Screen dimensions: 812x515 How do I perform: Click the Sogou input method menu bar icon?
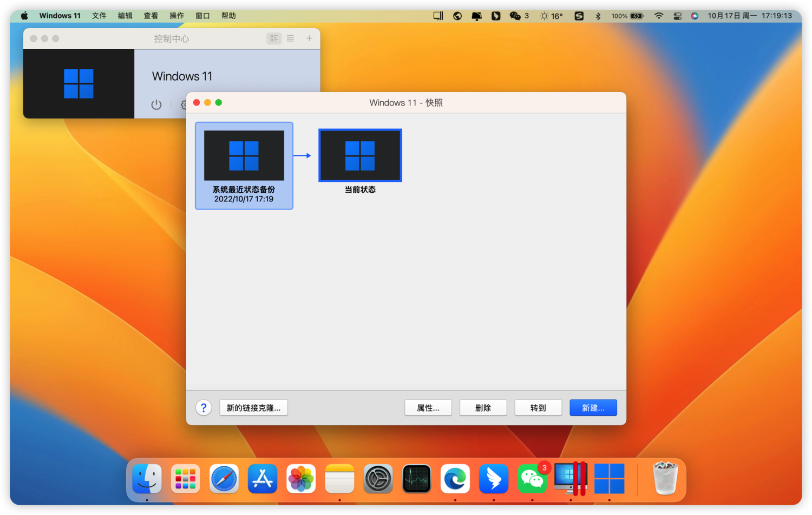[x=579, y=16]
